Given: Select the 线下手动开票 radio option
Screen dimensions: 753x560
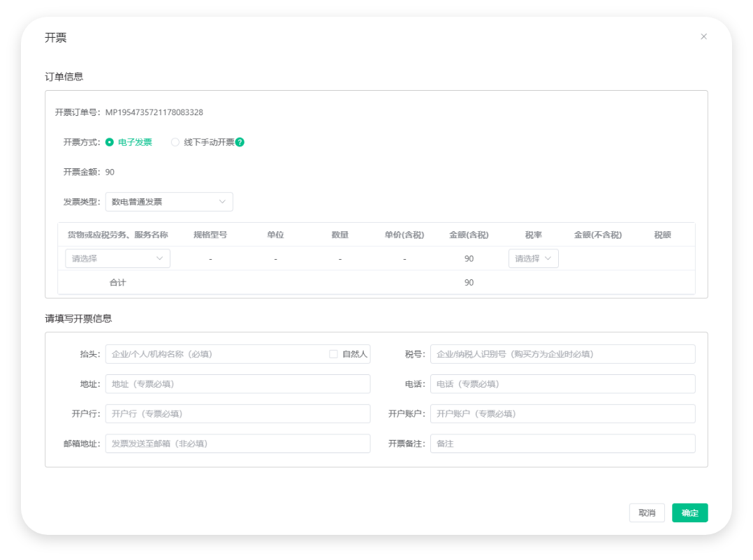Looking at the screenshot, I should [x=175, y=142].
